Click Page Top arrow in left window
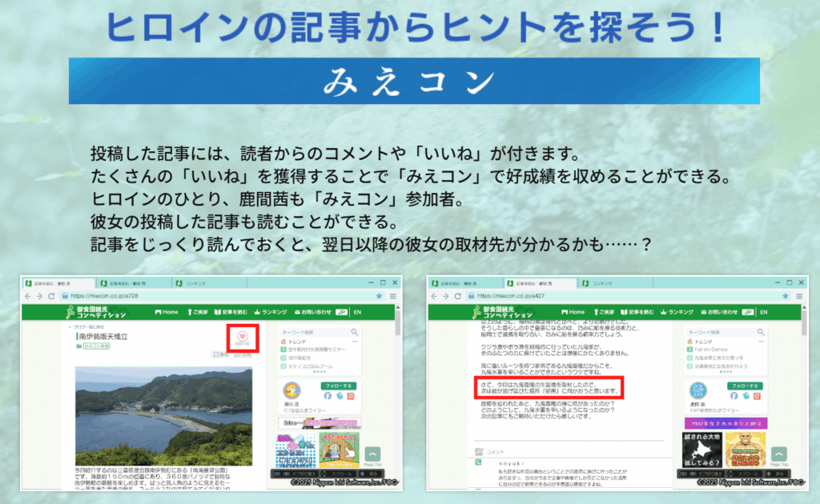 tap(372, 454)
